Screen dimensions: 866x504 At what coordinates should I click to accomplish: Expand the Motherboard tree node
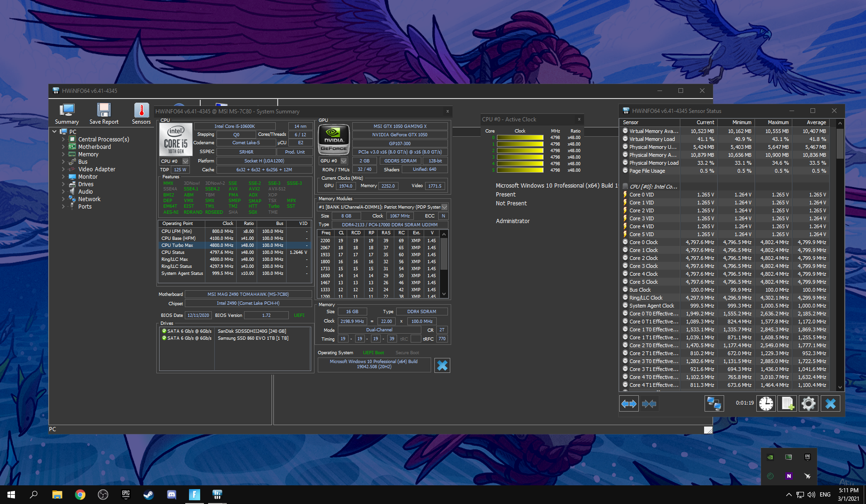[63, 147]
